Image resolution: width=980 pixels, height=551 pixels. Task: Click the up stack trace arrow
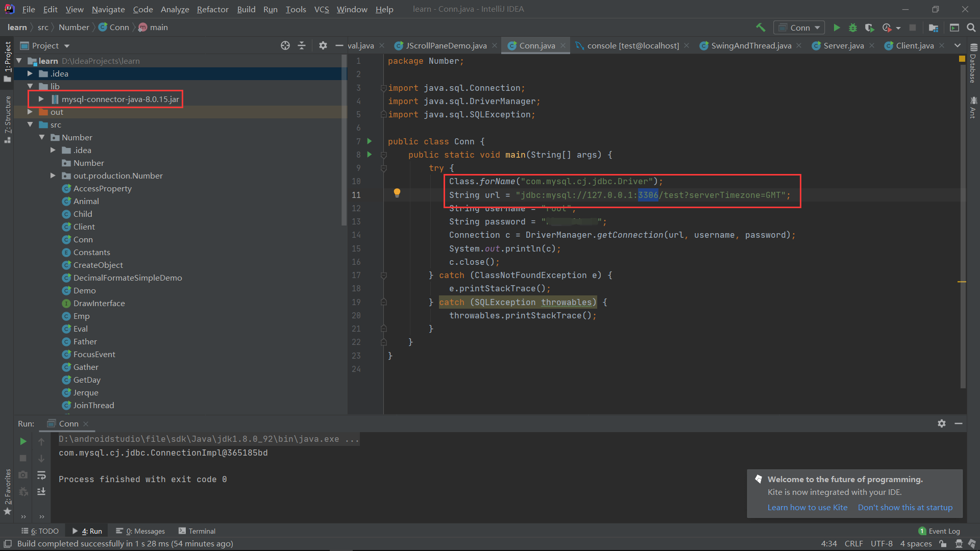41,441
